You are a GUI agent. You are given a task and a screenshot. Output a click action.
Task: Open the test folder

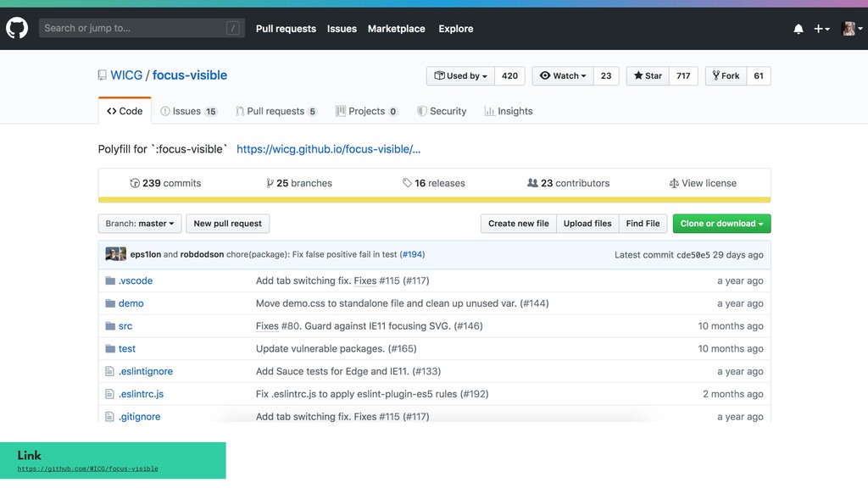coord(127,348)
